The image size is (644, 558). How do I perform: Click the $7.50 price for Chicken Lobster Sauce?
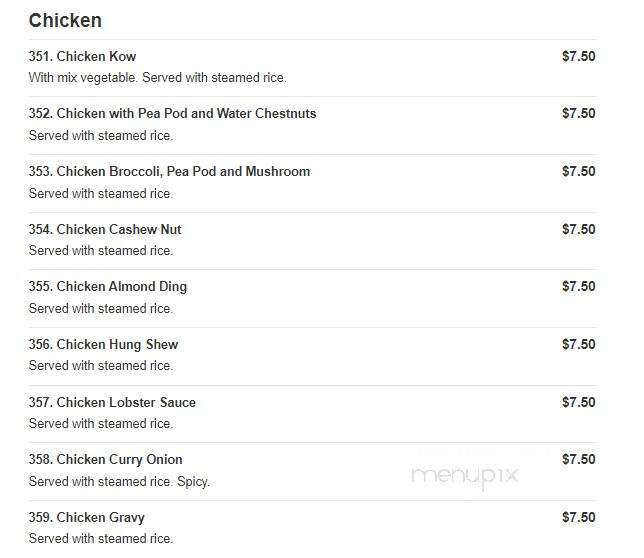(579, 402)
